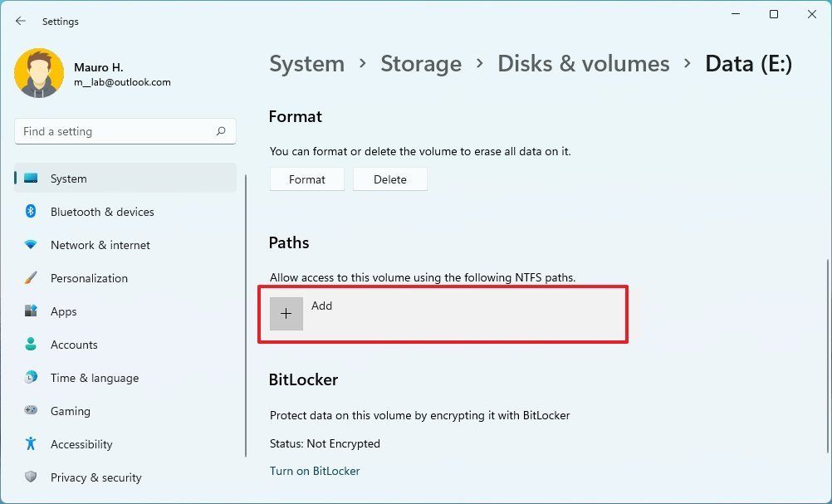Delete the current volume
This screenshot has height=504, width=832.
coord(389,179)
